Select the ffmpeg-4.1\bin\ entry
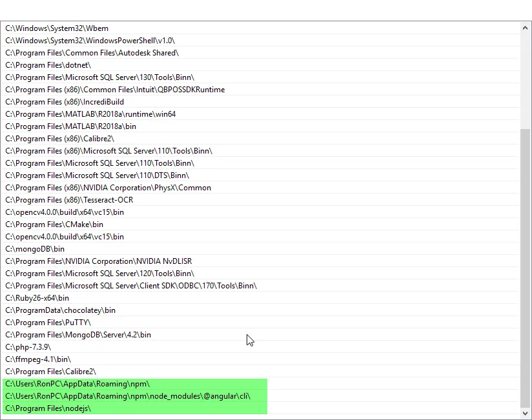 click(261, 359)
